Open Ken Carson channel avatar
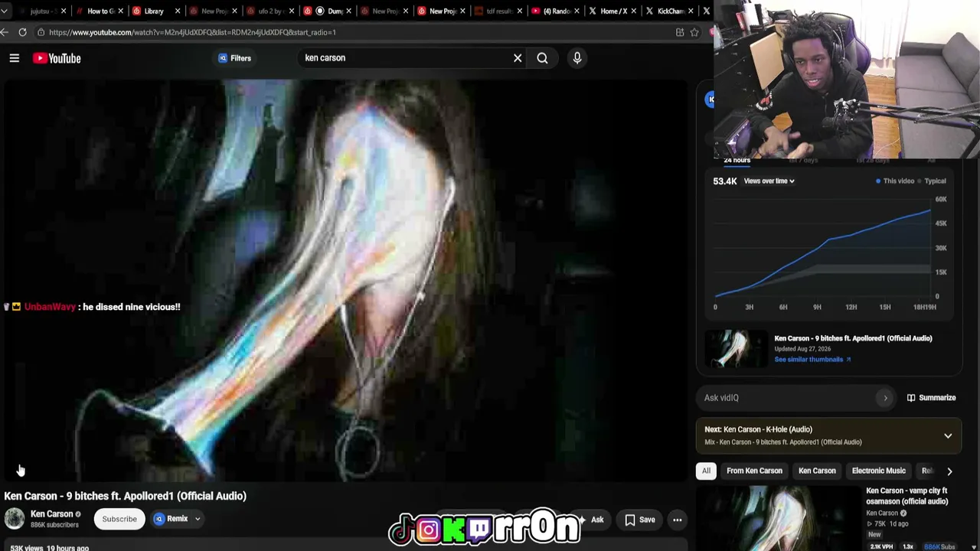The height and width of the screenshot is (551, 980). pyautogui.click(x=15, y=519)
